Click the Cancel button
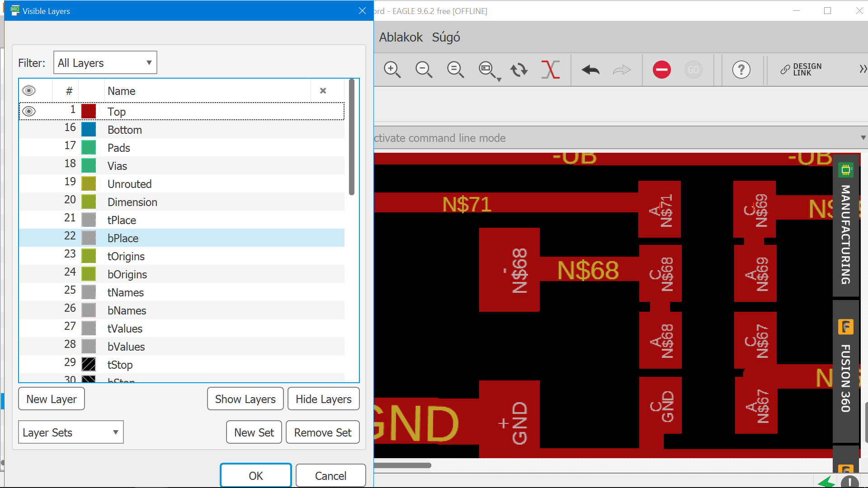Screen dimensions: 868x488 click(331, 475)
